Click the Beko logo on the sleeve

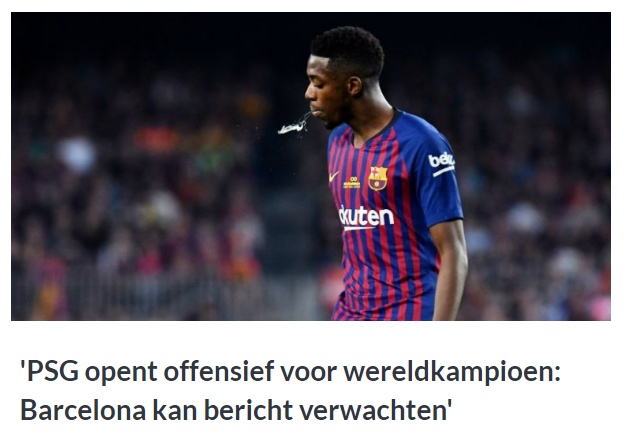(441, 164)
